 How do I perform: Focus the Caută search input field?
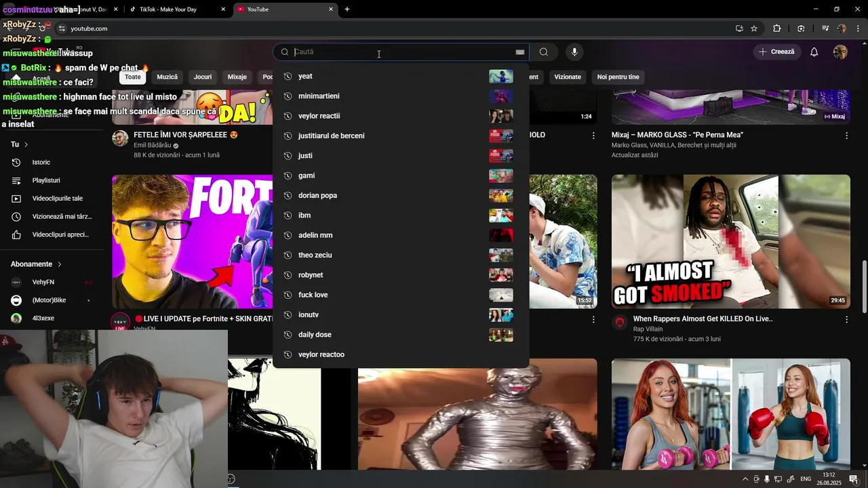402,52
